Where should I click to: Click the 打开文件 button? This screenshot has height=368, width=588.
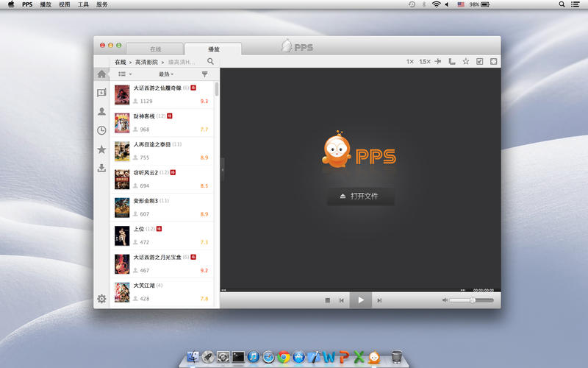tap(361, 196)
